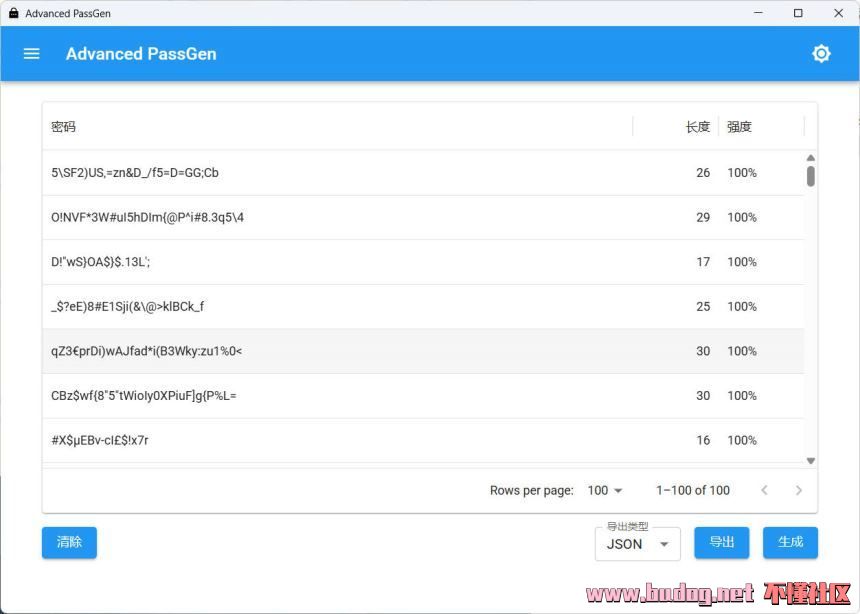Go to previous page arrow
This screenshot has width=860, height=614.
coord(765,490)
